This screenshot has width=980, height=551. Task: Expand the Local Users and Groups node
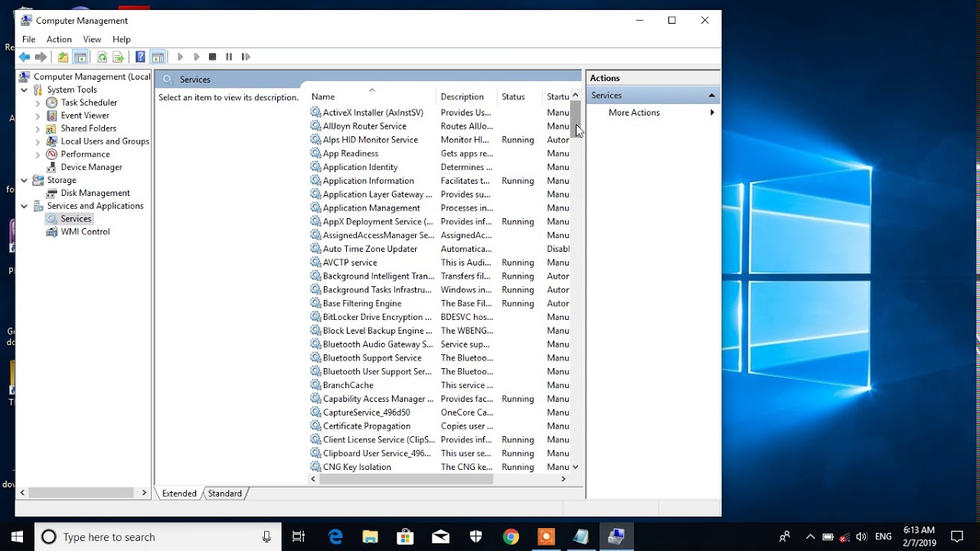38,142
